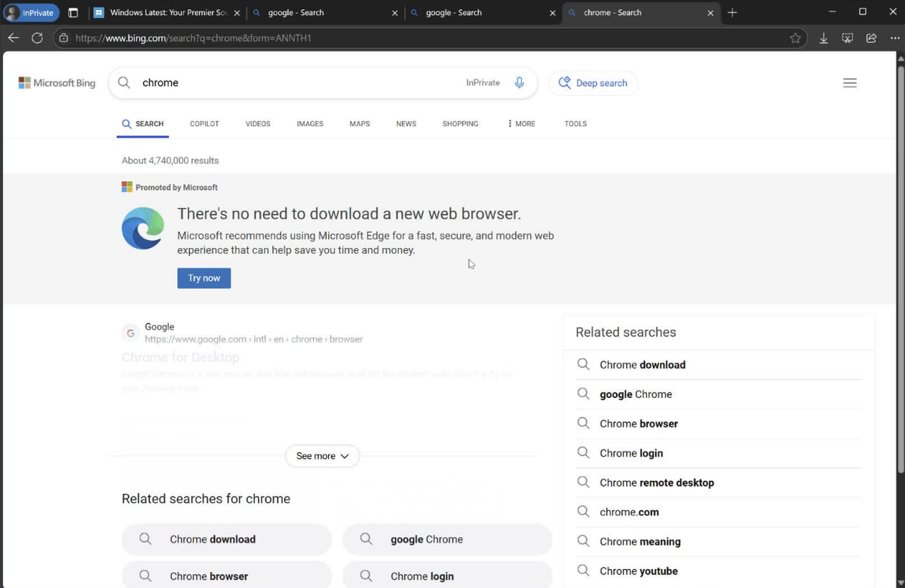The height and width of the screenshot is (588, 905).
Task: Click the search magnifier in Bing box
Action: point(124,83)
